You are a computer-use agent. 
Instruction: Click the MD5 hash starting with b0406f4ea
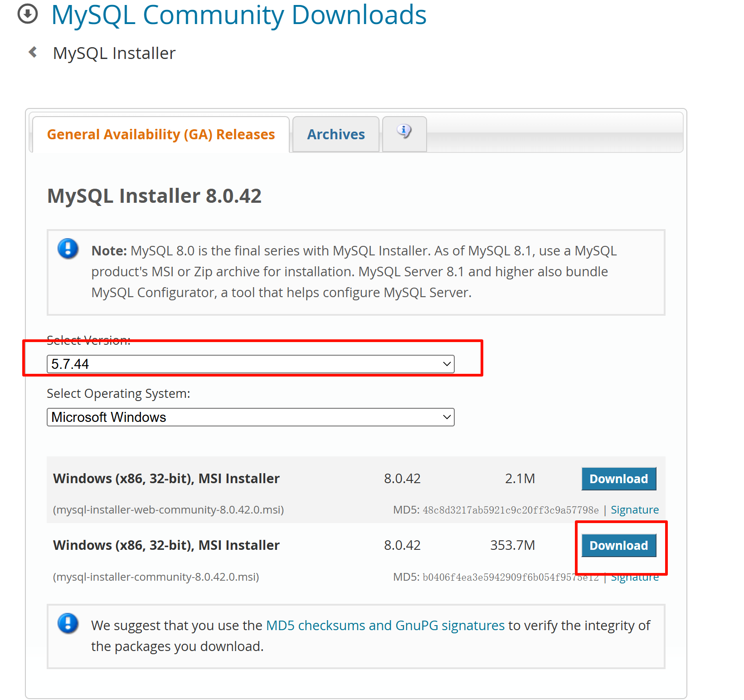point(511,577)
